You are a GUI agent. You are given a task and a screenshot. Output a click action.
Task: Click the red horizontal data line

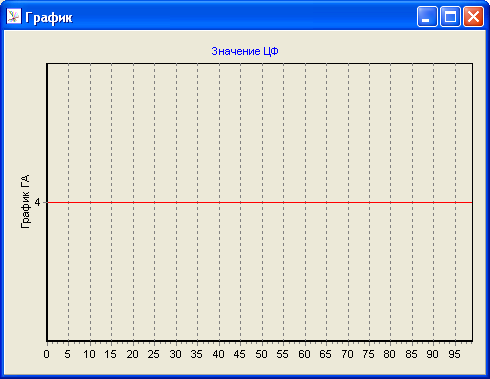click(260, 202)
